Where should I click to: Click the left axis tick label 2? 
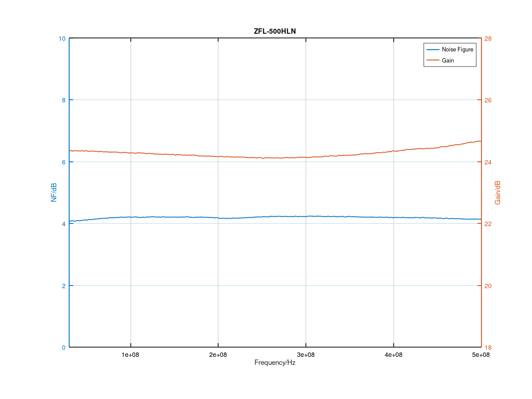click(64, 286)
